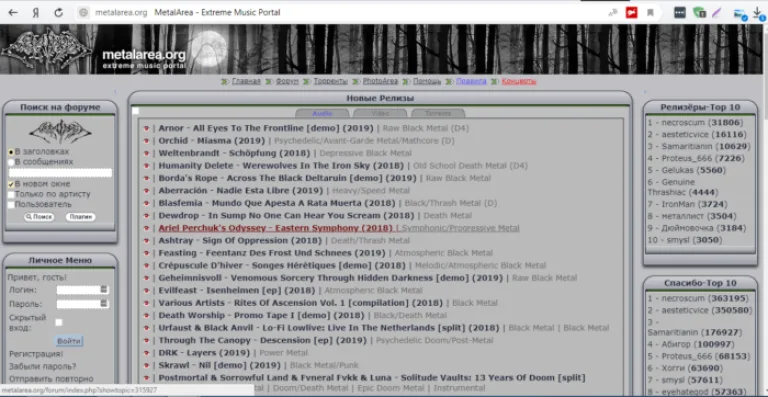Viewport: 768px width, 397px height.
Task: Select the 'В заголовках' radio option
Action: tap(11, 152)
